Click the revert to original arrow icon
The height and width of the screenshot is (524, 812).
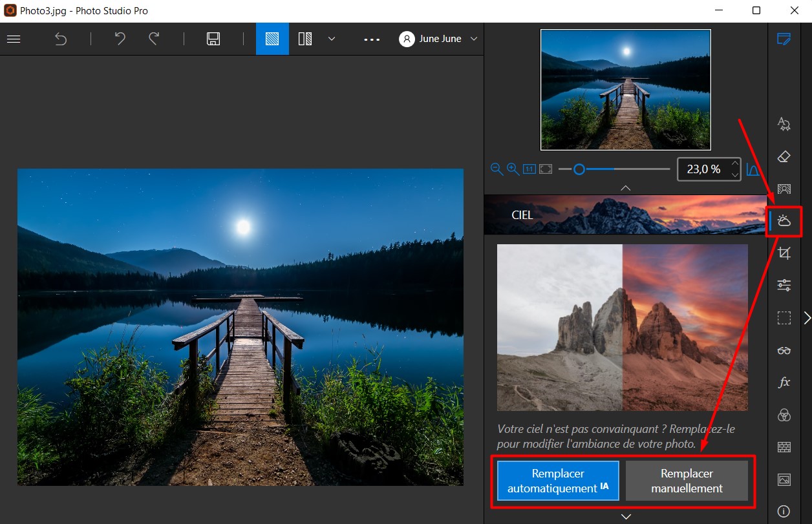click(x=60, y=39)
